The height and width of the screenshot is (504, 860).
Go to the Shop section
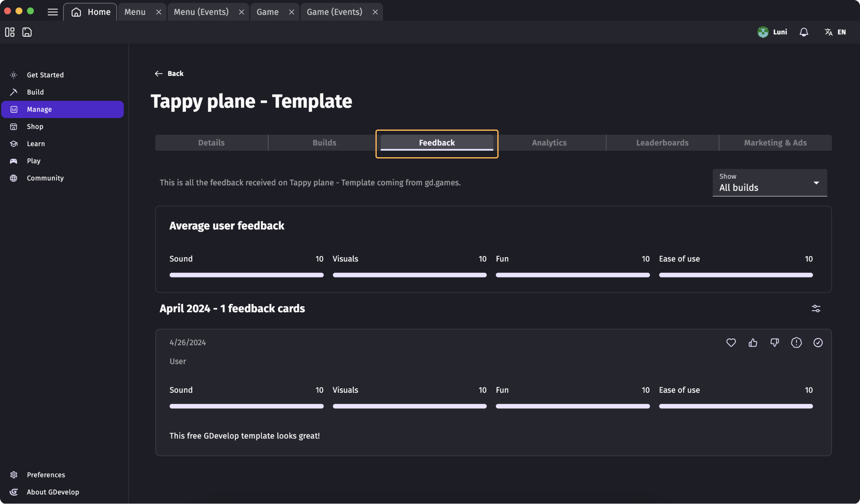35,126
